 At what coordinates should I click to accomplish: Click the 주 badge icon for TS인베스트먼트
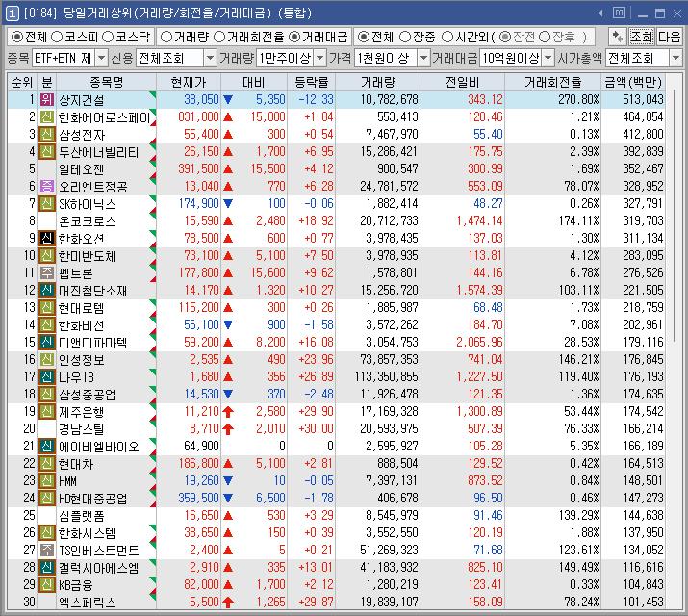pos(47,551)
